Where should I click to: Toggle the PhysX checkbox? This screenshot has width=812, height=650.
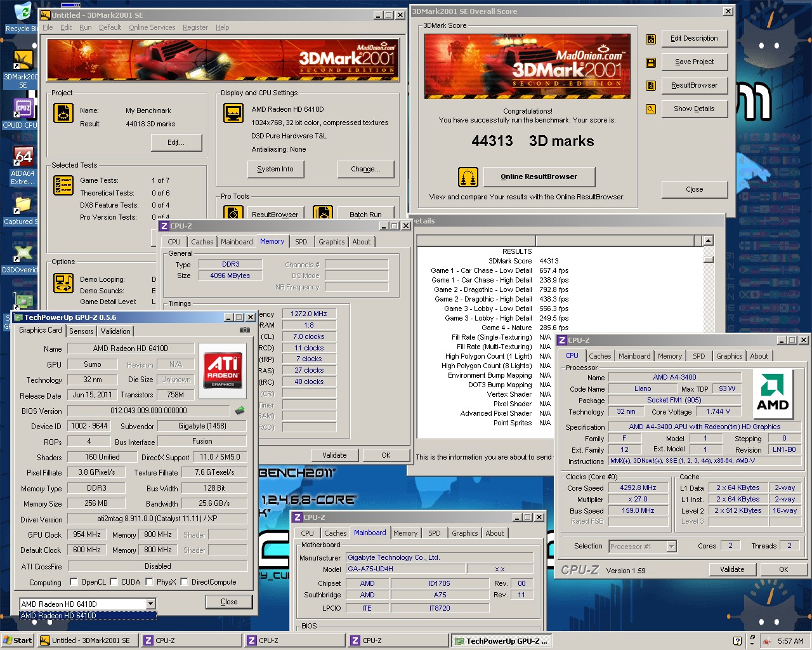(x=149, y=582)
